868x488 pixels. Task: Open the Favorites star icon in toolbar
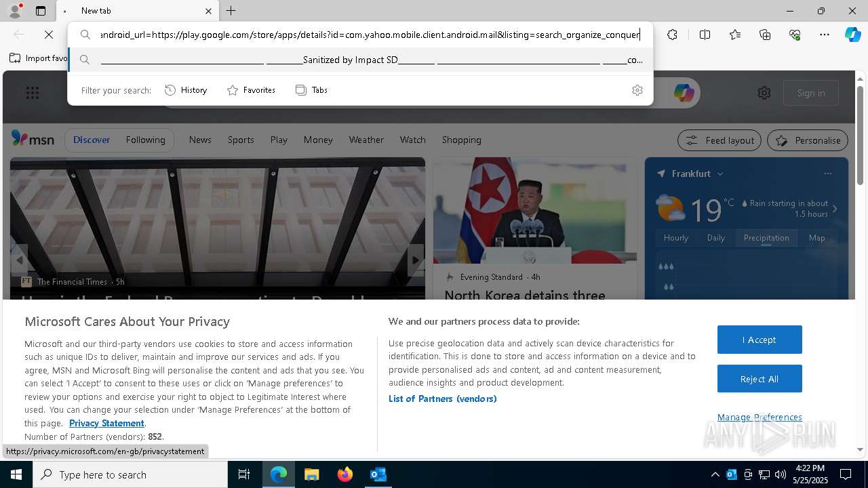point(735,35)
